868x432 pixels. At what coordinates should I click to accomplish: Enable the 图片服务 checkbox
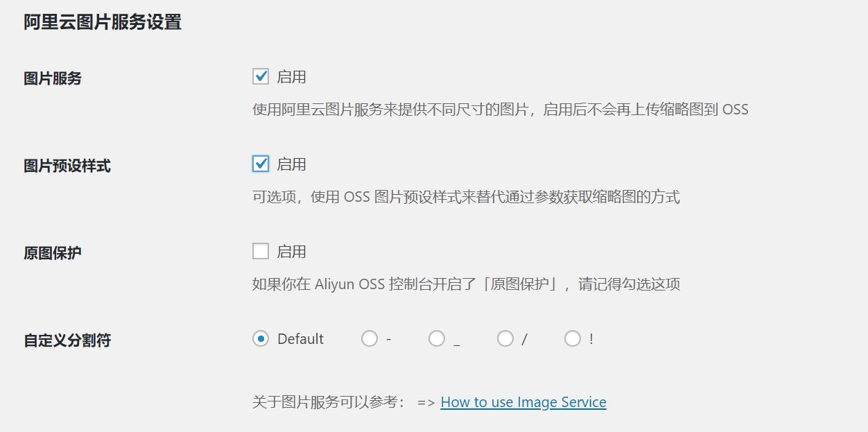(260, 77)
